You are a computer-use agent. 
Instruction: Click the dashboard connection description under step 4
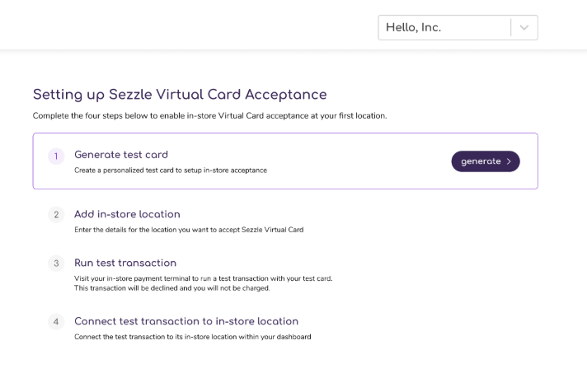[x=192, y=337]
